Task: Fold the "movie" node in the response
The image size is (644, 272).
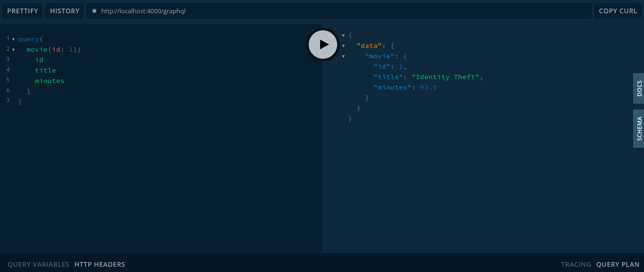Action: [x=343, y=56]
